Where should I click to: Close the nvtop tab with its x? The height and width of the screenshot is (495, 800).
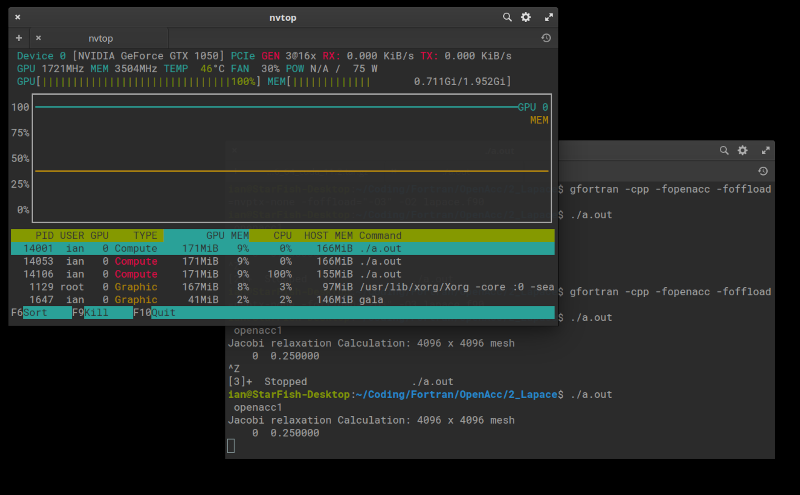pyautogui.click(x=37, y=38)
